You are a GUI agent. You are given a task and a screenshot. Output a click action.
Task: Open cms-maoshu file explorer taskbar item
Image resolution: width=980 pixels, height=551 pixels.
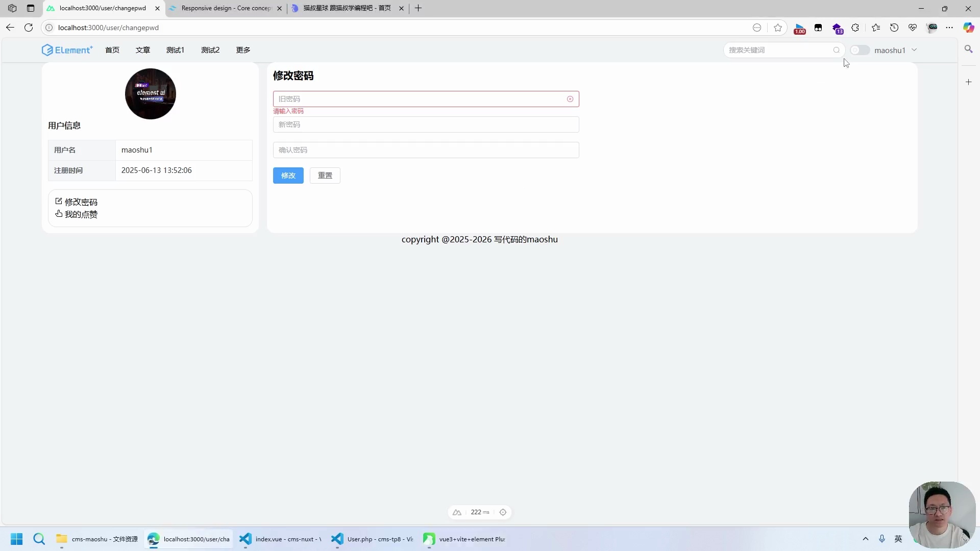(x=97, y=539)
